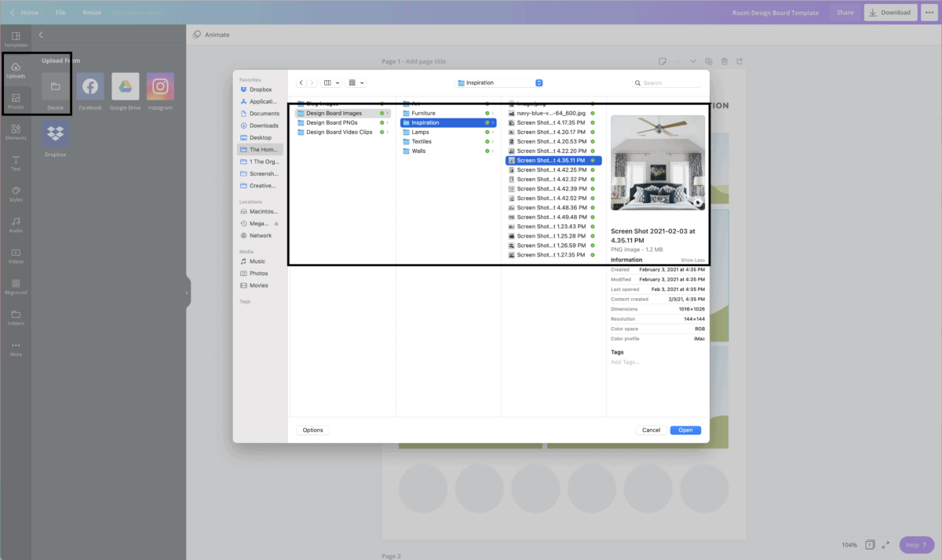Open the Elements panel icon
This screenshot has width=942, height=560.
point(16,131)
